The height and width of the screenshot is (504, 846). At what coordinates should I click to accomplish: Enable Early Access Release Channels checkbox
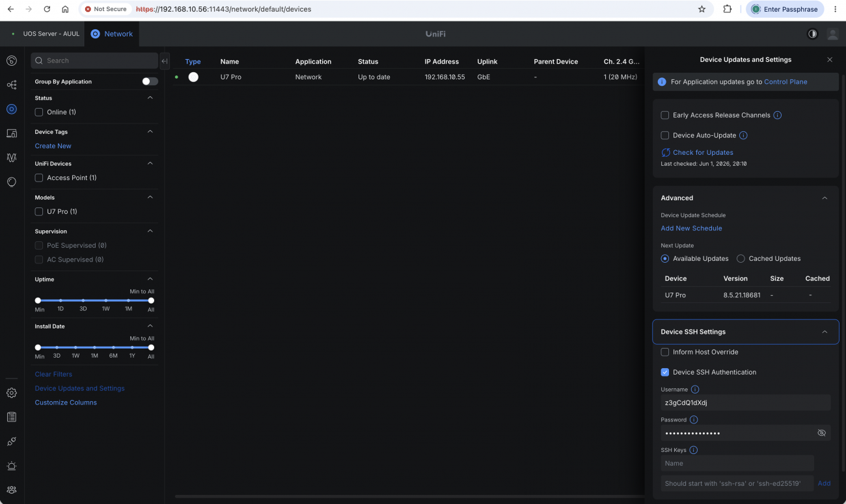(x=665, y=115)
